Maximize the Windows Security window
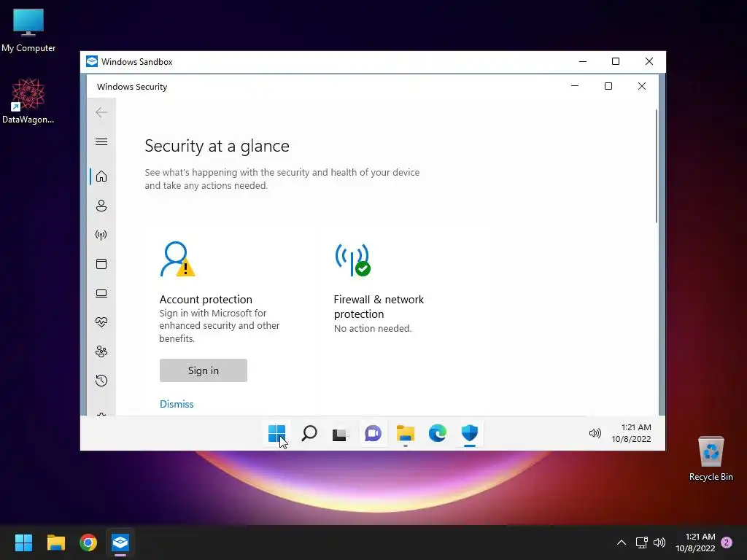The image size is (747, 560). pos(608,86)
